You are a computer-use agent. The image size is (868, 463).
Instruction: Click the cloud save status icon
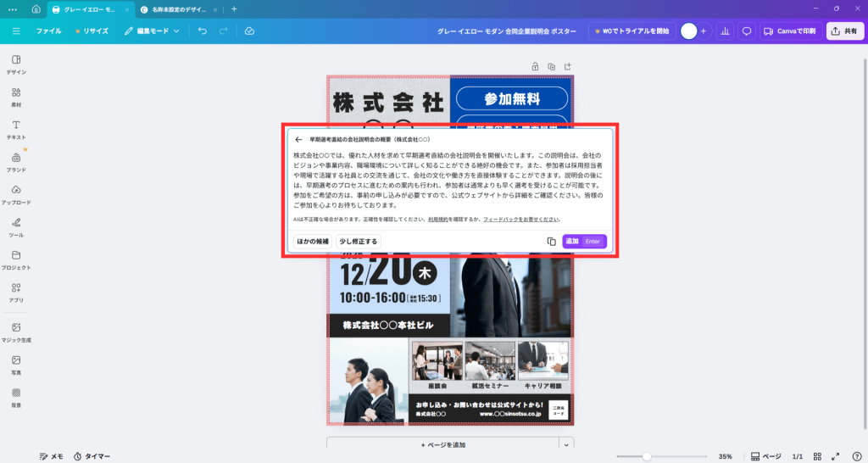tap(249, 31)
